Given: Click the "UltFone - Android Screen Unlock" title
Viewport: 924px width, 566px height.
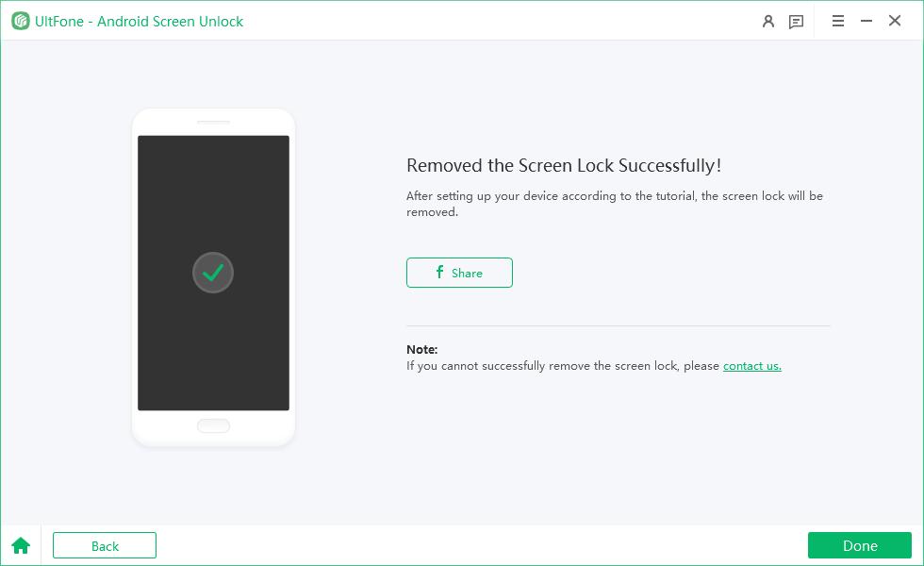Looking at the screenshot, I should tap(139, 21).
